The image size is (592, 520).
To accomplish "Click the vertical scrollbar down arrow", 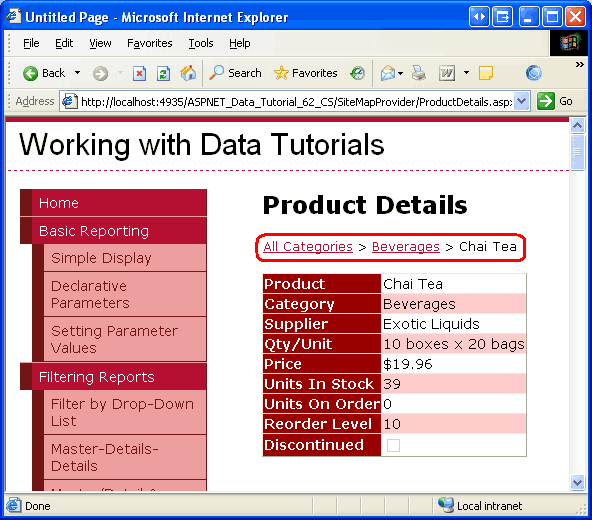I will pos(577,482).
